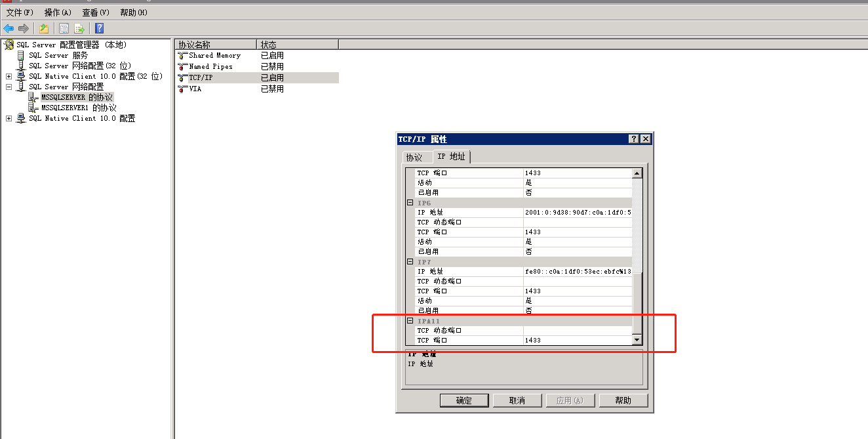The image size is (868, 439).
Task: Open the 操作(A) menu
Action: (x=58, y=12)
